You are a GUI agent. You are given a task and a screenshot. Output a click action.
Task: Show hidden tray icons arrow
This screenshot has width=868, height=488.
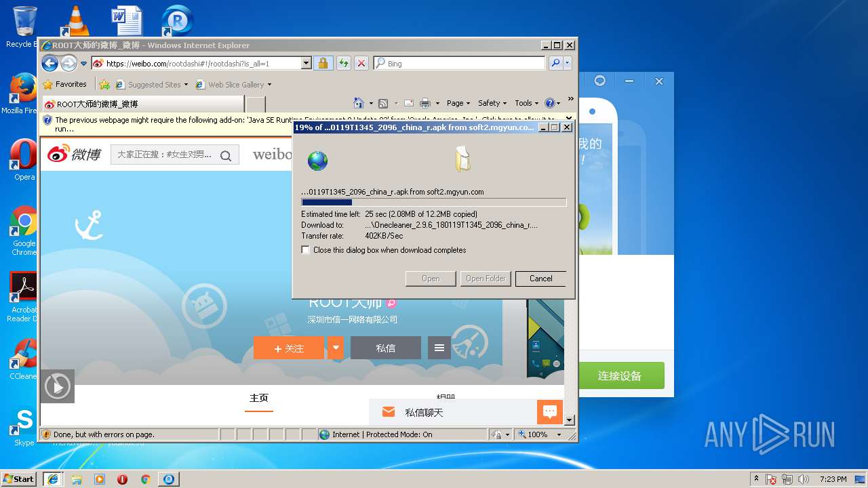coord(756,479)
